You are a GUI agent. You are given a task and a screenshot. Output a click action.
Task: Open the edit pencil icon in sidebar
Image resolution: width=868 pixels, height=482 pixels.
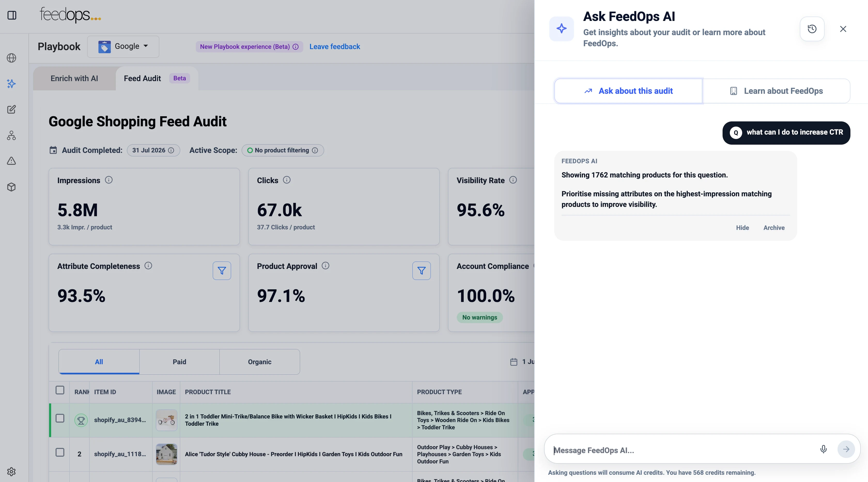point(11,110)
